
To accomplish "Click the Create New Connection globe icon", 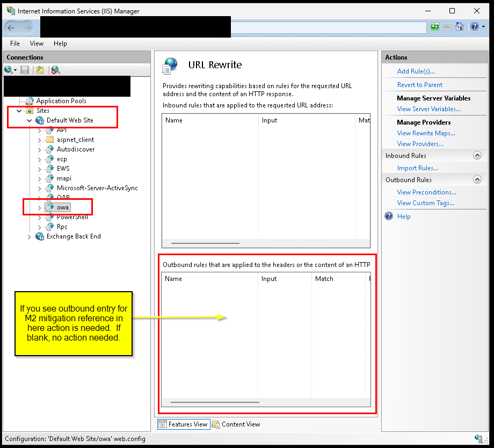I will click(9, 70).
